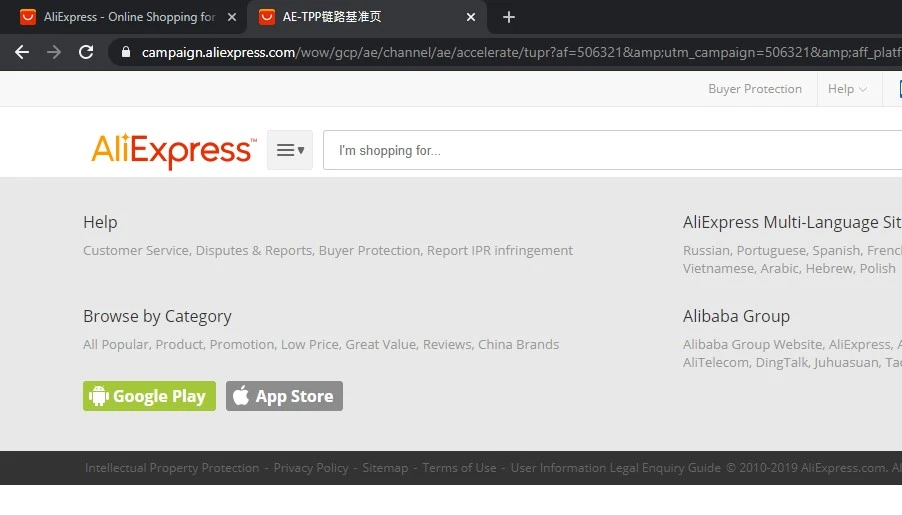Open Reviews link
Viewport: 902px width, 515px height.
pos(448,344)
